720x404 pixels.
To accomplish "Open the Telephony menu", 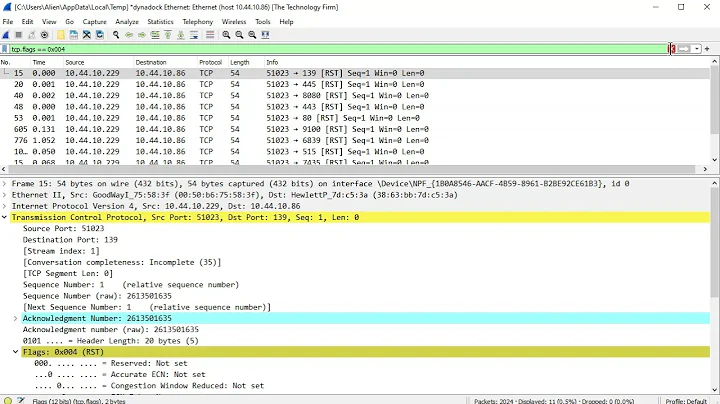I will (x=197, y=22).
